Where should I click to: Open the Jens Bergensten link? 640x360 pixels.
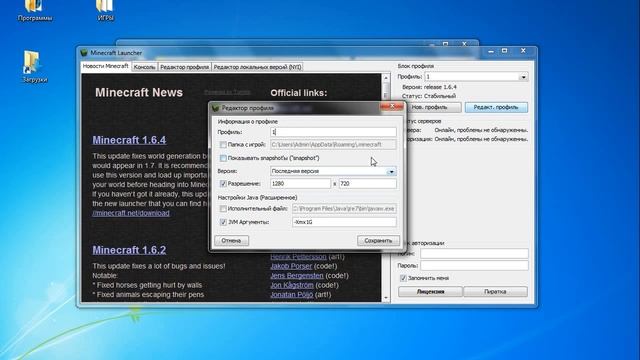point(297,276)
